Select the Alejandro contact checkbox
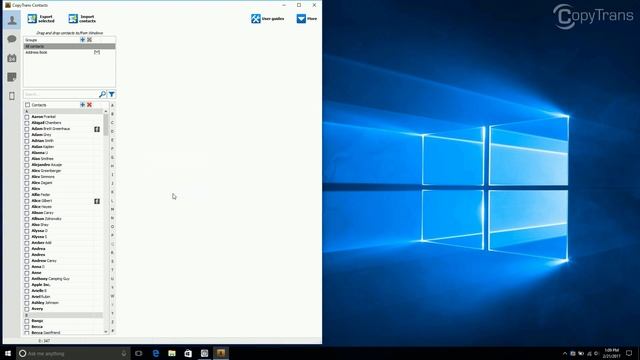 27,165
